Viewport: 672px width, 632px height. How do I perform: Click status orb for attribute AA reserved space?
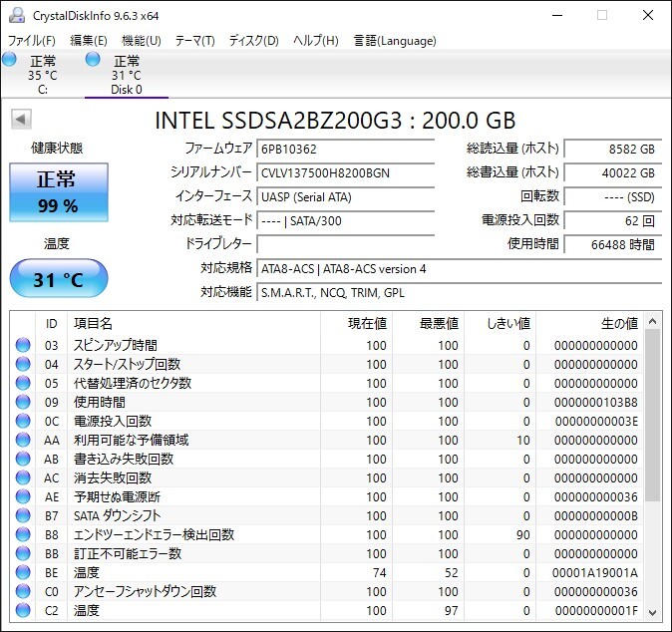[x=23, y=440]
